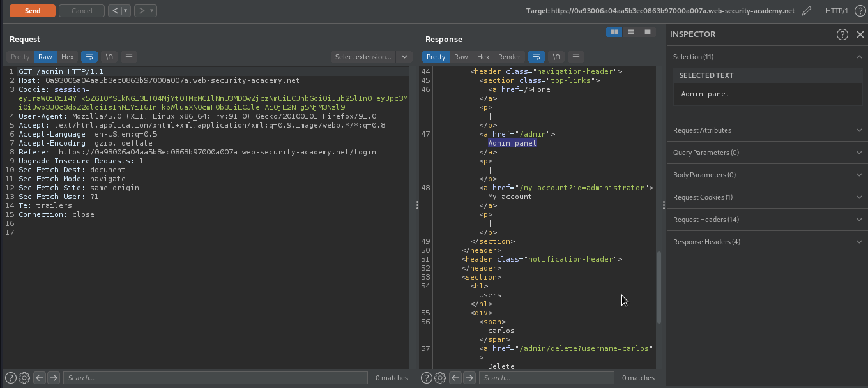The height and width of the screenshot is (388, 868).
Task: Click the Inspector panel divider handle
Action: coord(664,205)
